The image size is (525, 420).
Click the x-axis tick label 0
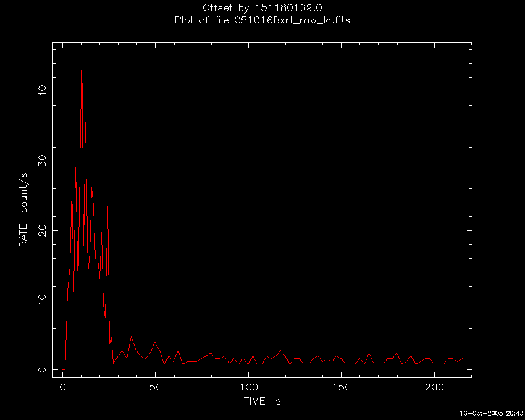pyautogui.click(x=62, y=387)
